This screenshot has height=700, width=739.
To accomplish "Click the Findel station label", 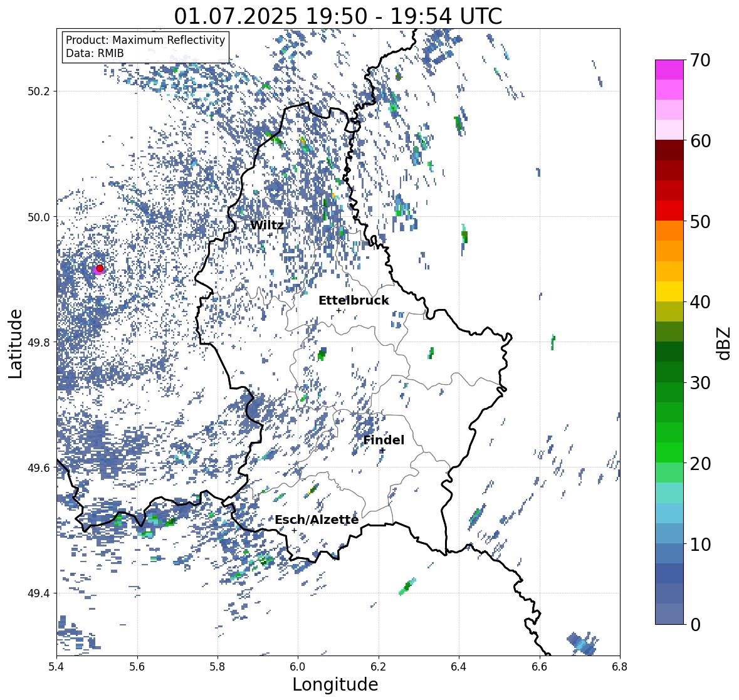I will tap(384, 440).
